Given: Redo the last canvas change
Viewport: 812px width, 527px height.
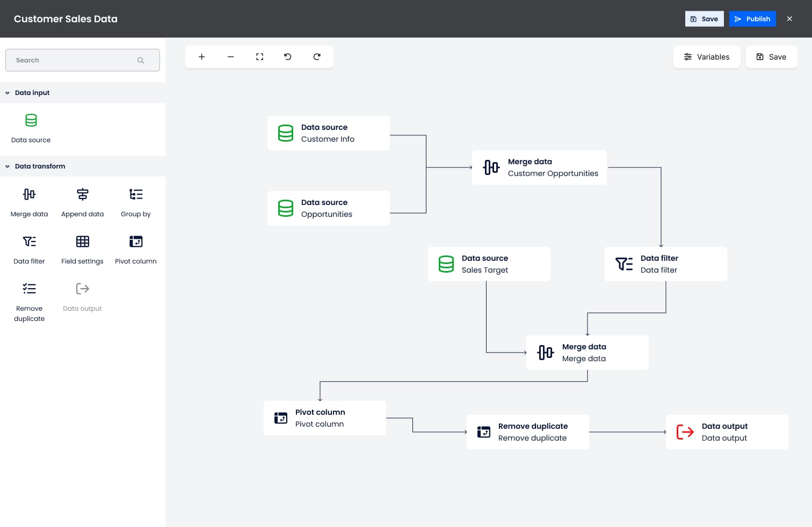Looking at the screenshot, I should 317,56.
